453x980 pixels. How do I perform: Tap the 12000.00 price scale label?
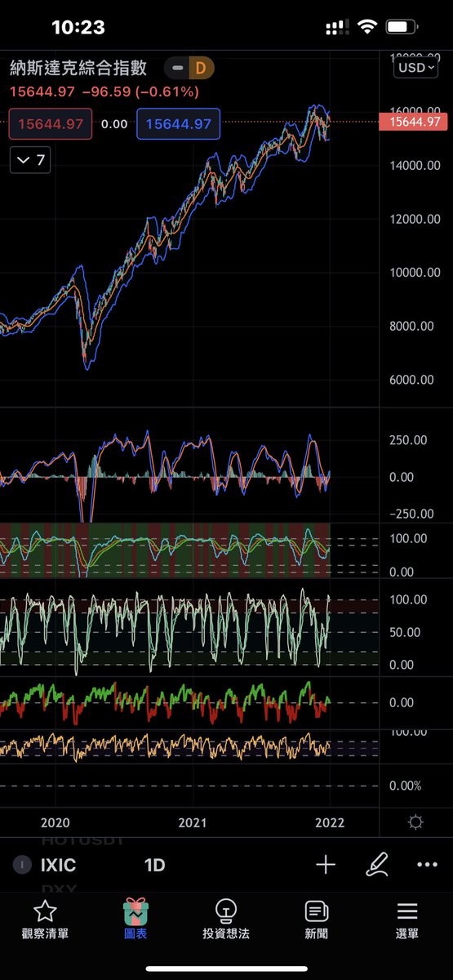coord(415,219)
